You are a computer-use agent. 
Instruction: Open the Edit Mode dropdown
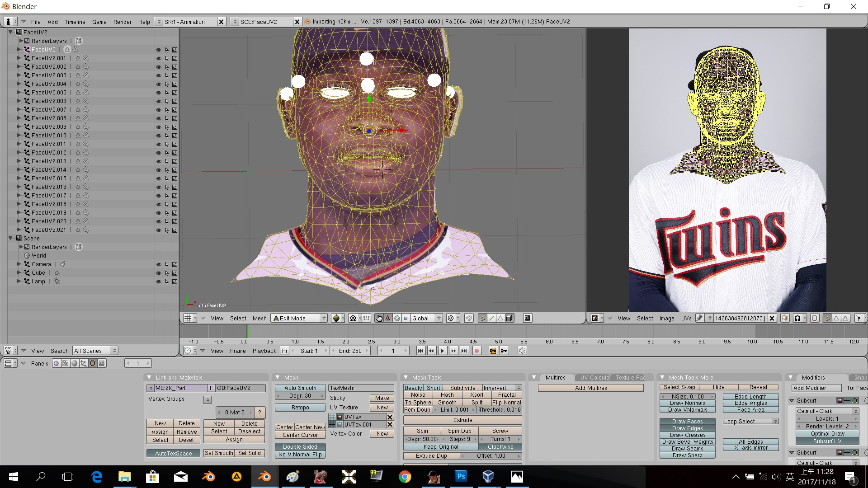click(299, 318)
